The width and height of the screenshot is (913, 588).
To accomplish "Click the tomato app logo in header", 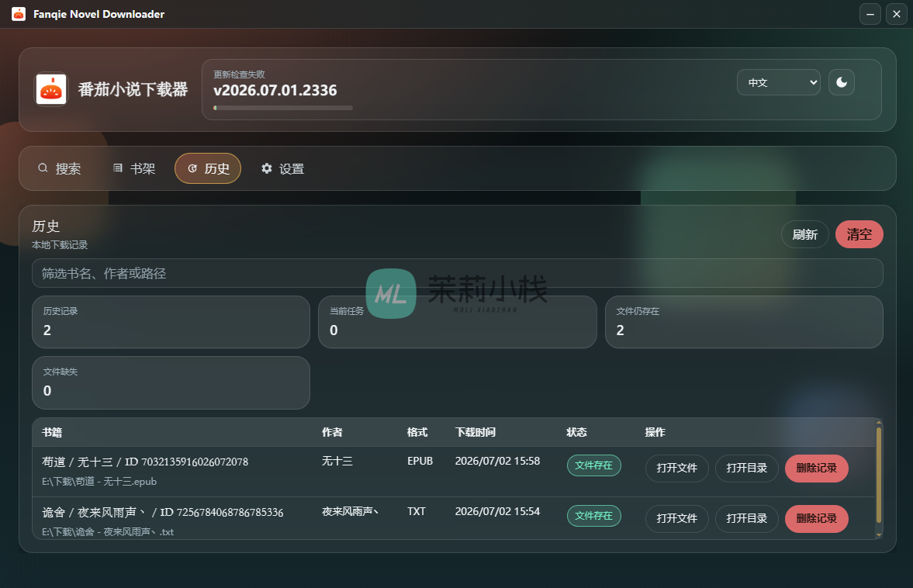I will pos(51,89).
